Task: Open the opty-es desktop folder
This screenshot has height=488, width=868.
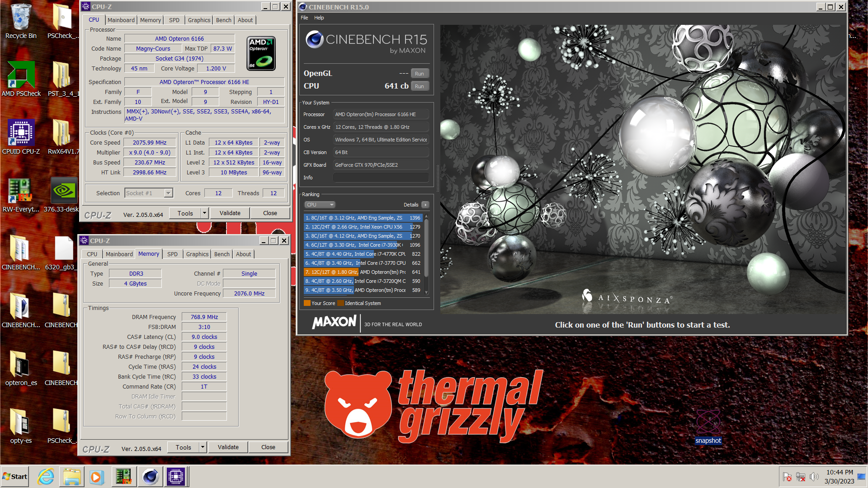Action: (21, 425)
